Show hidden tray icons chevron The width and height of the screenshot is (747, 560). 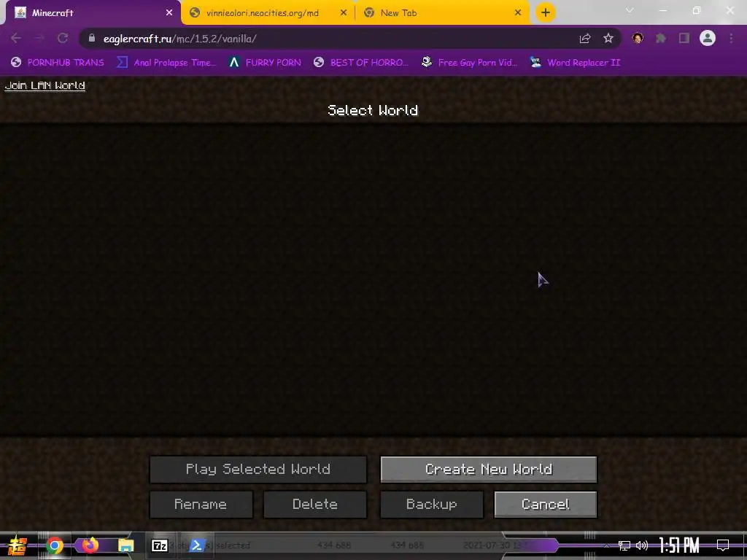pyautogui.click(x=606, y=545)
